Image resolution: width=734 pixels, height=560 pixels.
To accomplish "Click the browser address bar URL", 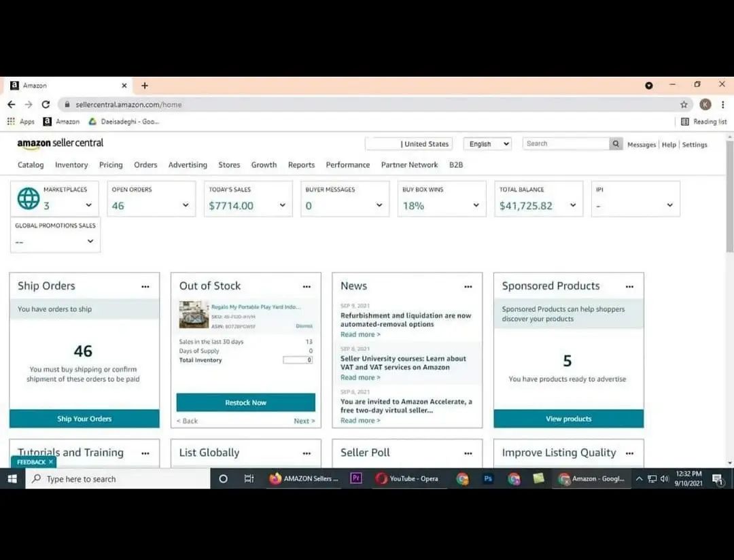I will pos(128,105).
